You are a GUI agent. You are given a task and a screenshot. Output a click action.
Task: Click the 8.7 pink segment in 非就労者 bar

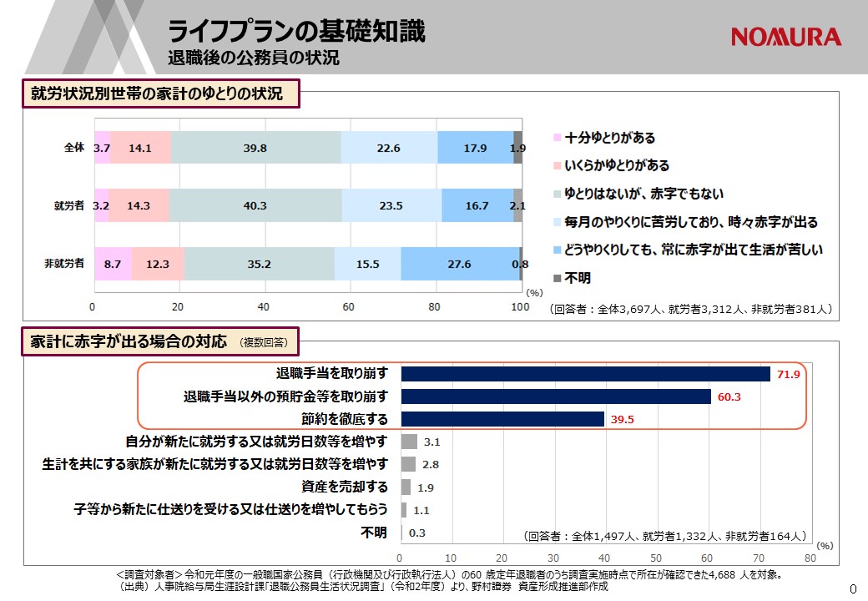pos(112,264)
